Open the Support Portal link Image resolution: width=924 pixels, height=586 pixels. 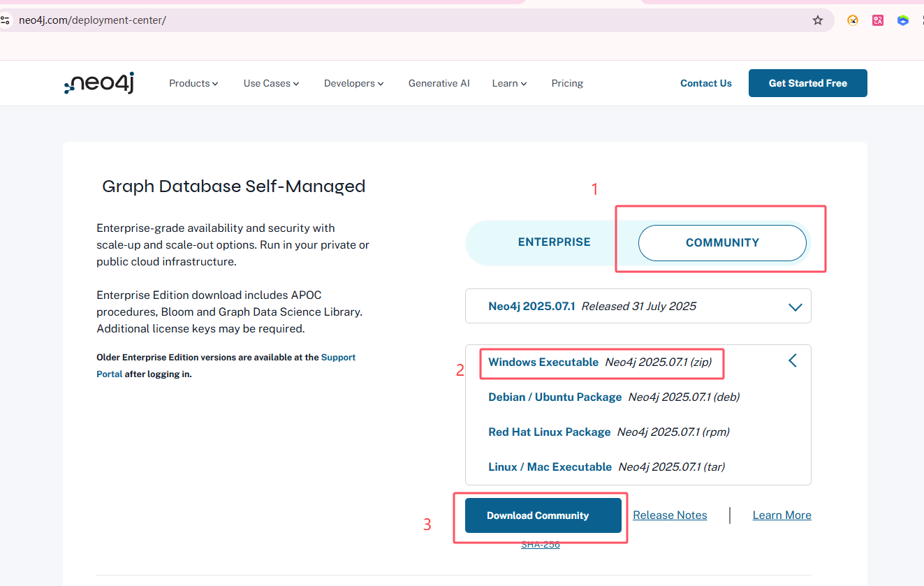pos(338,358)
